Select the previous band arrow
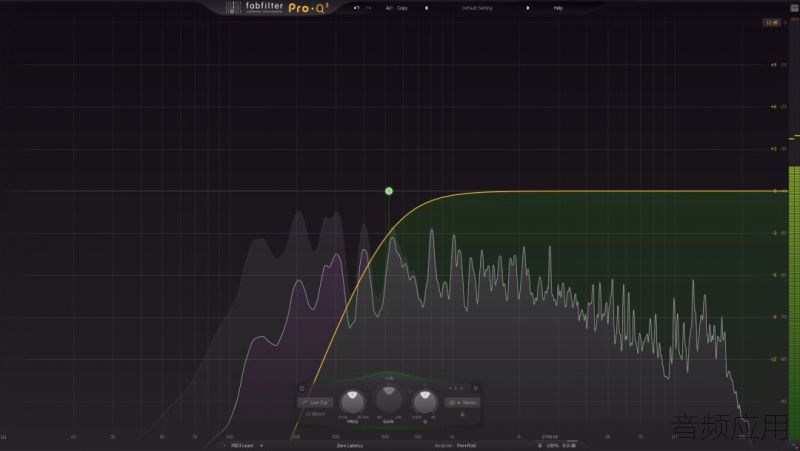 449,388
